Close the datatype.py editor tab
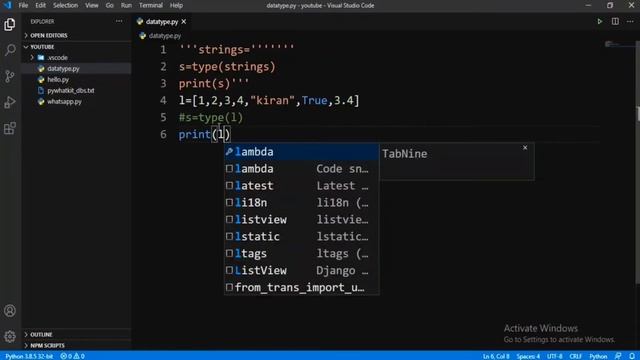640x360 pixels. (184, 22)
